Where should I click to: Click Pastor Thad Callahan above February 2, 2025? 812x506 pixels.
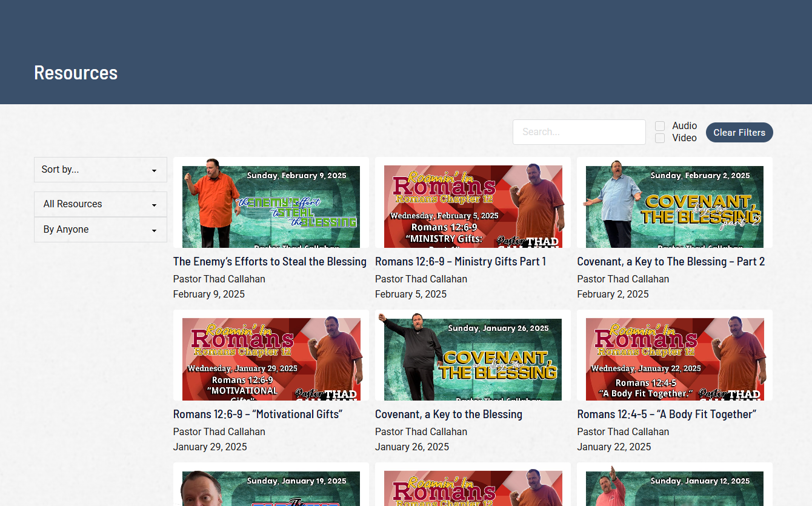click(623, 279)
